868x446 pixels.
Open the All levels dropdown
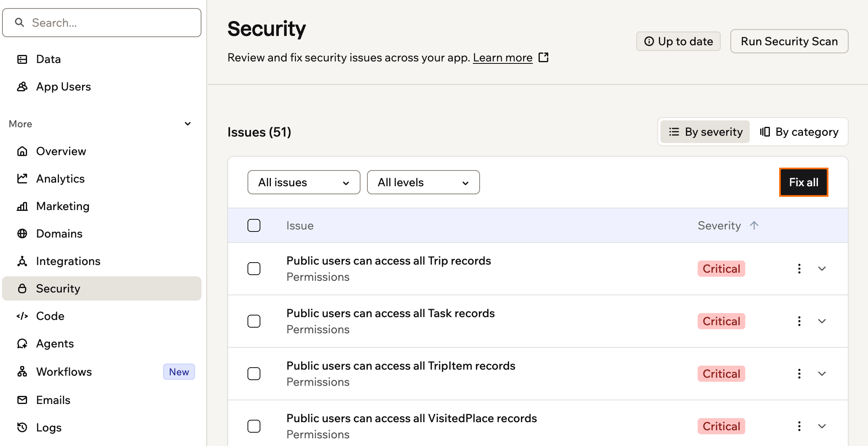pos(423,182)
